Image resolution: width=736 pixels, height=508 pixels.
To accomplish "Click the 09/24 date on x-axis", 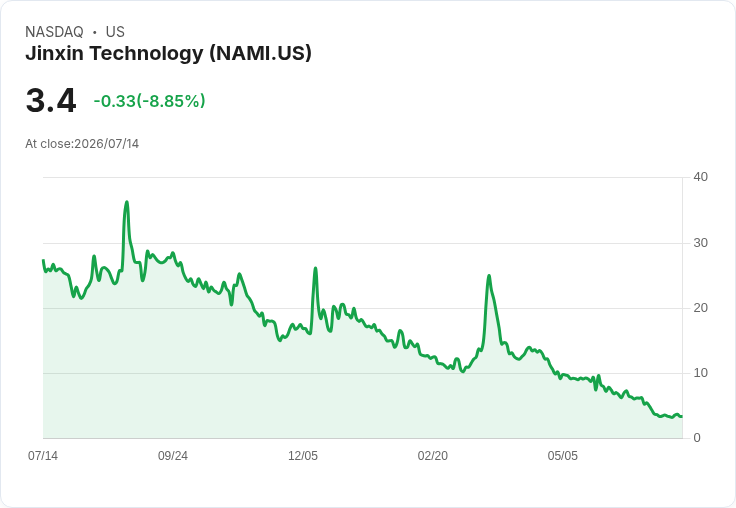I will [x=173, y=455].
